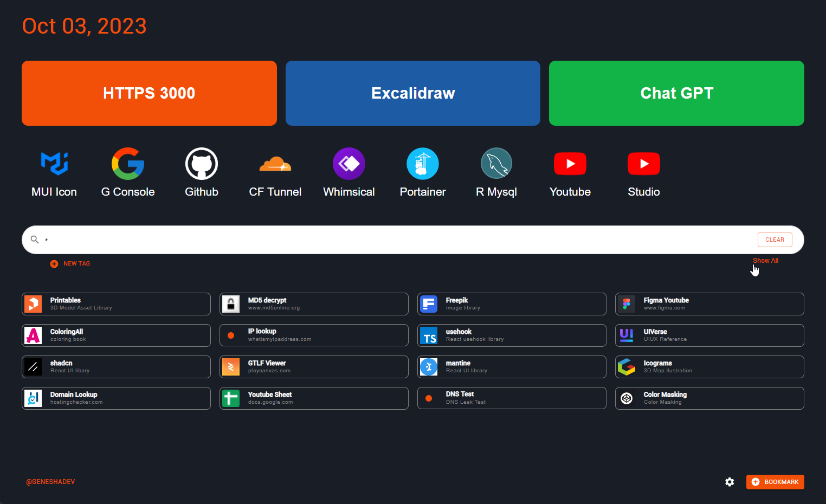Click the MD5 decrypt lock icon

(x=231, y=304)
